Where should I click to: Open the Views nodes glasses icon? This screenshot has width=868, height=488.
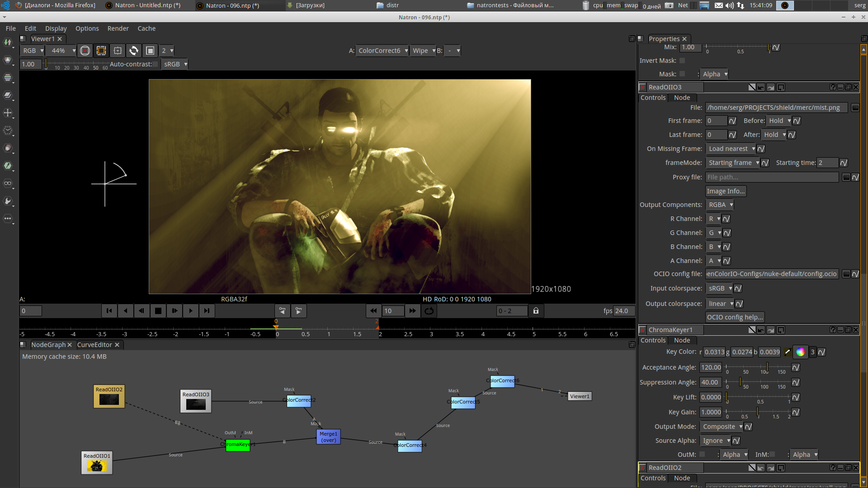point(8,183)
